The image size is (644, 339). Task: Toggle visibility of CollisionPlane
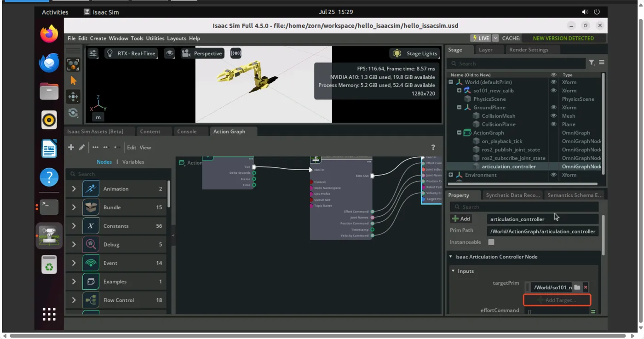553,124
